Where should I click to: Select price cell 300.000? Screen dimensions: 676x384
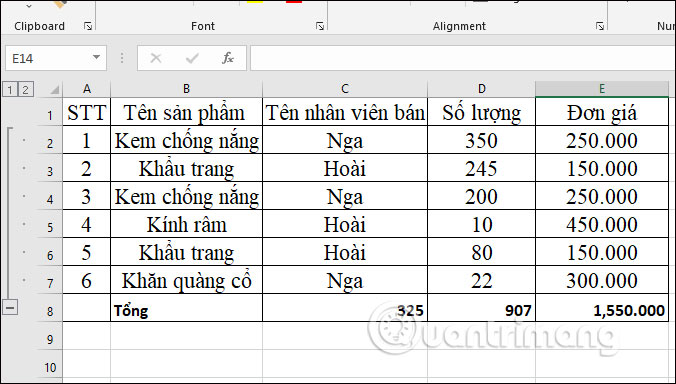click(x=602, y=280)
